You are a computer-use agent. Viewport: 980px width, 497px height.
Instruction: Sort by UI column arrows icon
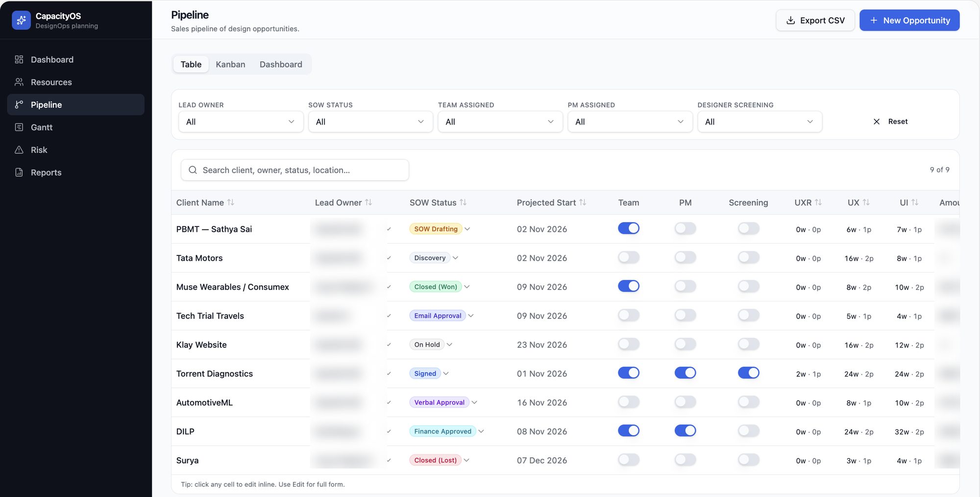coord(915,202)
